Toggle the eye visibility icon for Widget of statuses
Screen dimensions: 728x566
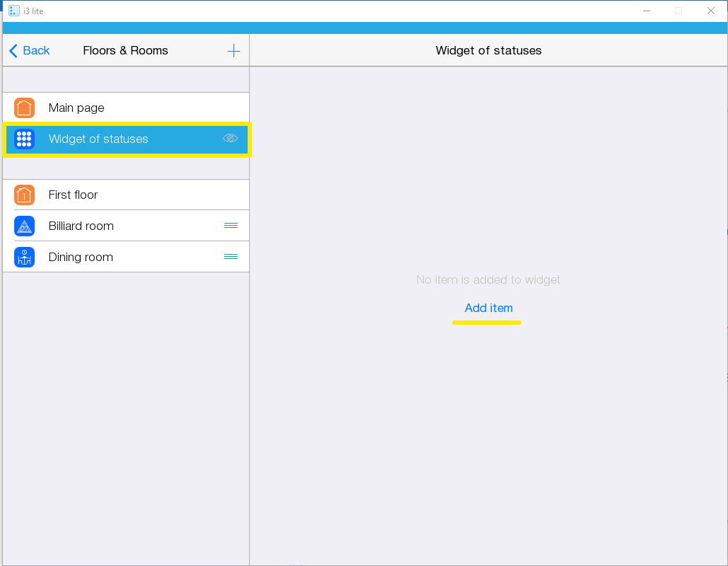coord(230,139)
